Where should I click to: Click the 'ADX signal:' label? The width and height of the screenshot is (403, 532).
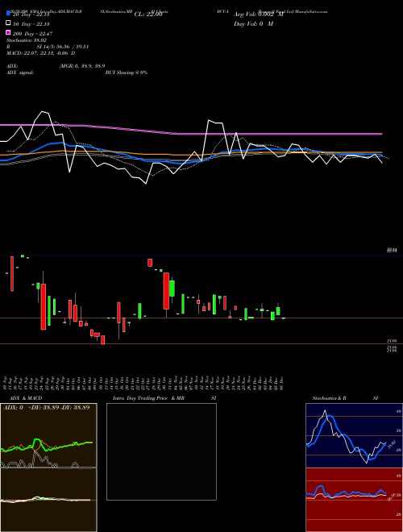[20, 73]
